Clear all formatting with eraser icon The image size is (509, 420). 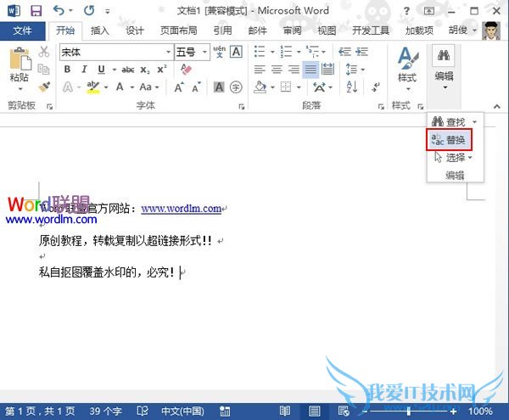(x=186, y=69)
